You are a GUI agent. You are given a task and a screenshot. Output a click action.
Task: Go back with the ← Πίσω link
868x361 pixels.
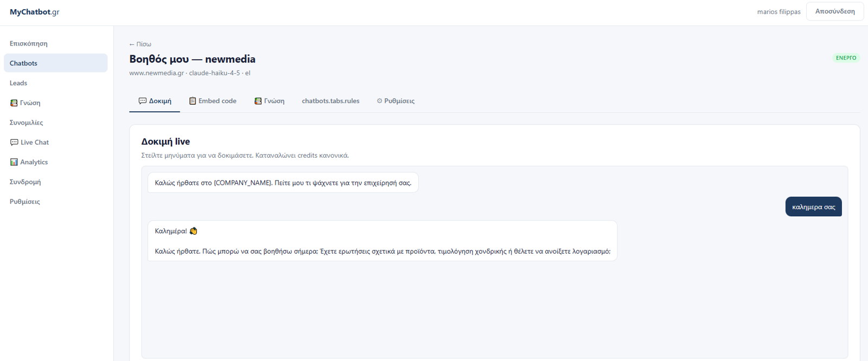coord(140,44)
